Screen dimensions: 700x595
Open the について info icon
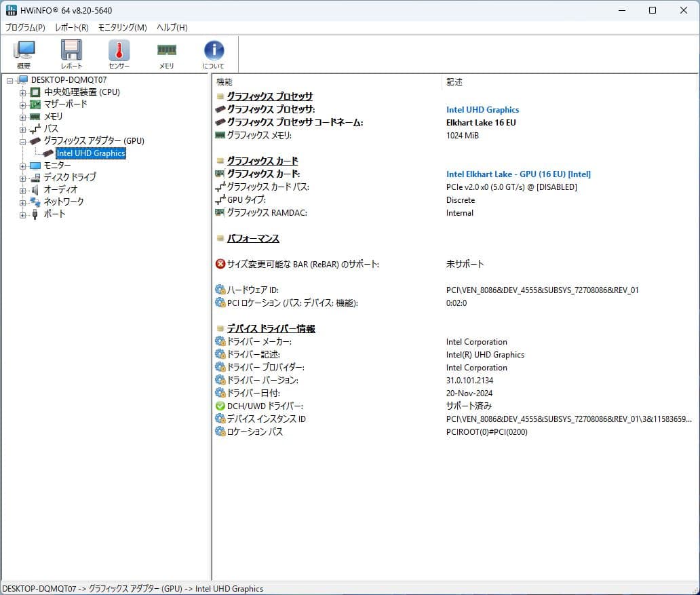214,54
